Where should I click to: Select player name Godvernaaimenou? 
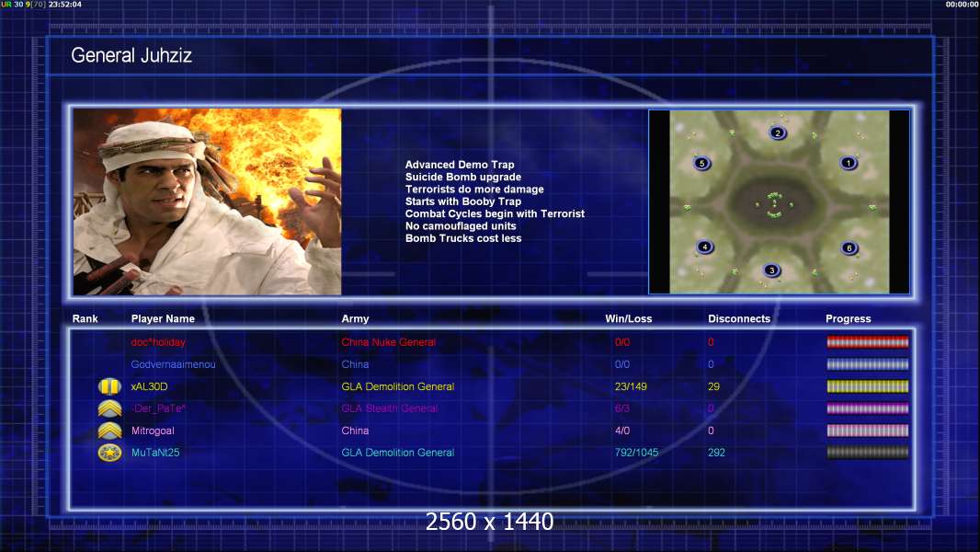(x=173, y=364)
